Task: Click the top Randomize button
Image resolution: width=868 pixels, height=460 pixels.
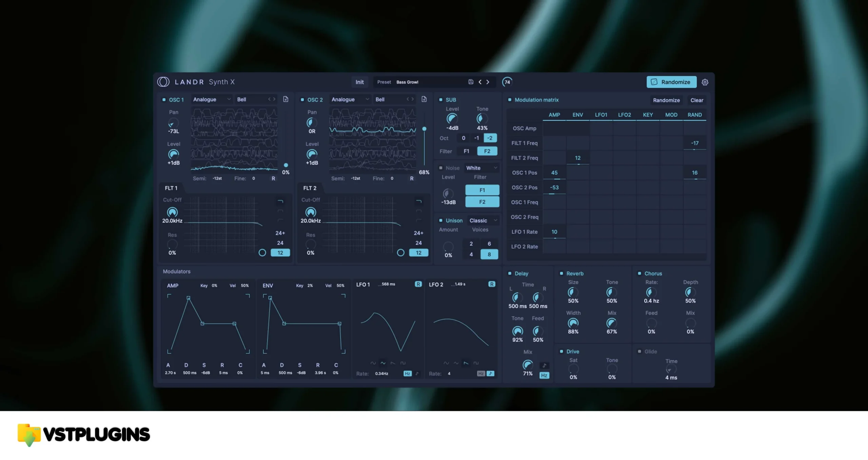Action: [x=671, y=82]
